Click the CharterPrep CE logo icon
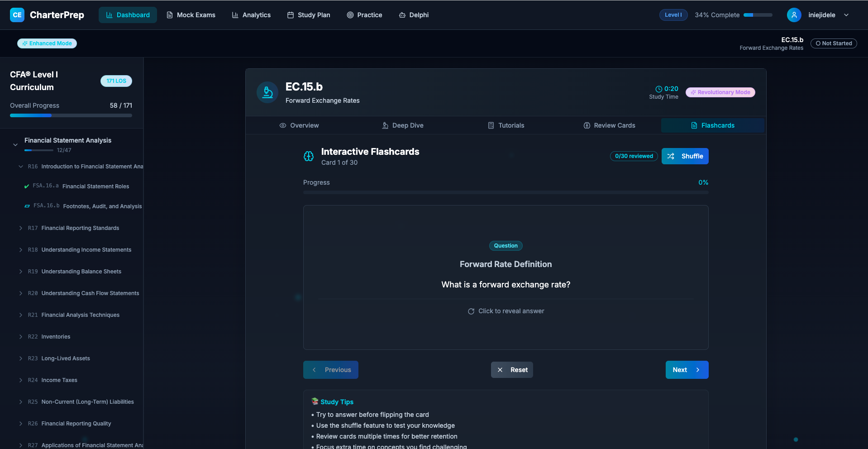The width and height of the screenshot is (868, 449). 17,15
